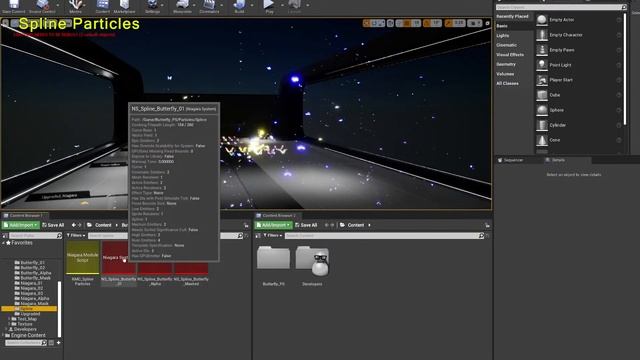Click Content breadcrumb in left Content Browser
The width and height of the screenshot is (640, 360).
[x=103, y=225]
